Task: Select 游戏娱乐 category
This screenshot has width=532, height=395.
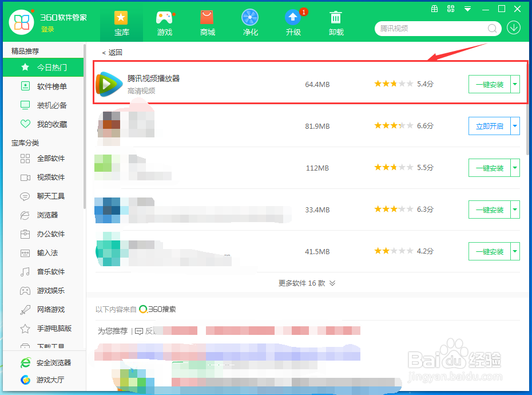Action: click(x=43, y=291)
